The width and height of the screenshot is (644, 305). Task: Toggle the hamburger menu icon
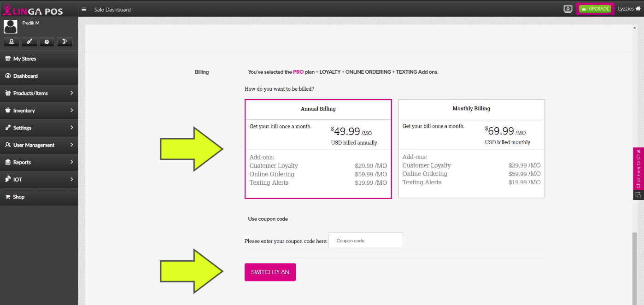[84, 9]
